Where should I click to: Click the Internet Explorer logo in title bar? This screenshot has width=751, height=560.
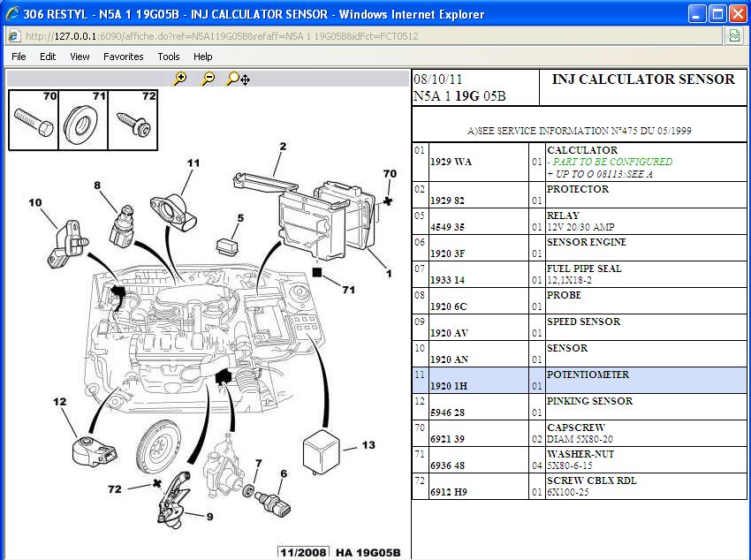(x=12, y=13)
